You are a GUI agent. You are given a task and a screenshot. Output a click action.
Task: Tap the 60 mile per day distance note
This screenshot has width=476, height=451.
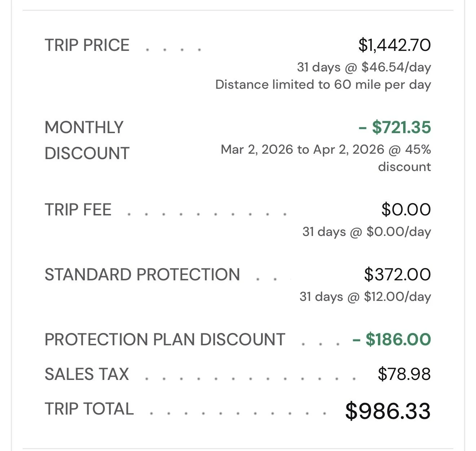click(323, 84)
